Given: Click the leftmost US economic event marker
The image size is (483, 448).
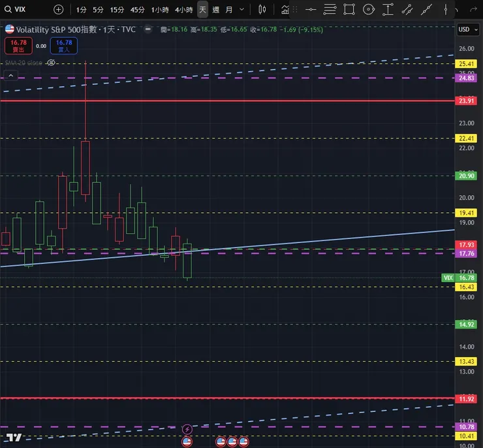Looking at the screenshot, I should pos(187,441).
